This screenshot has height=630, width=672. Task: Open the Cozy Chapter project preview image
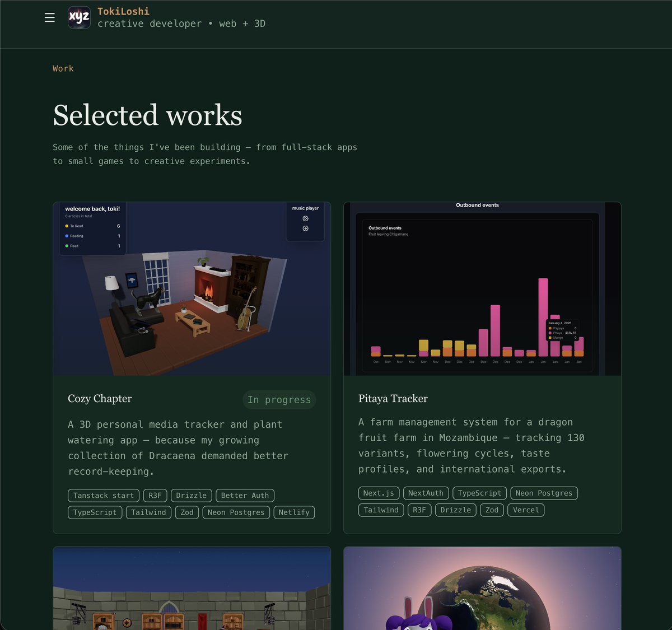point(192,289)
